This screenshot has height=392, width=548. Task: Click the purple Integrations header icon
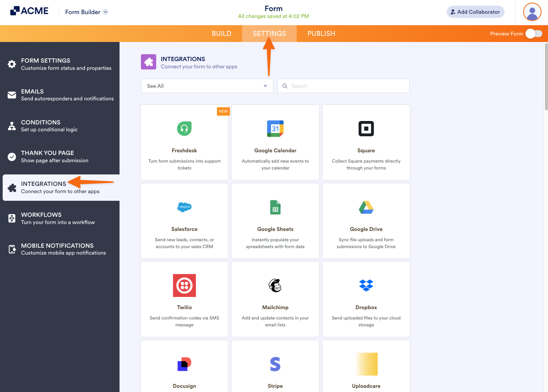tap(149, 62)
